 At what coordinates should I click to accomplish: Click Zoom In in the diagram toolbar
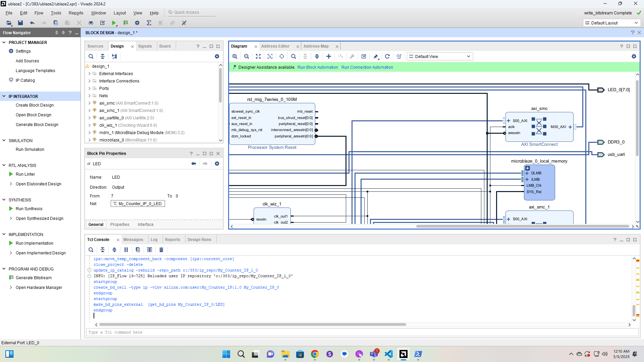(235, 56)
